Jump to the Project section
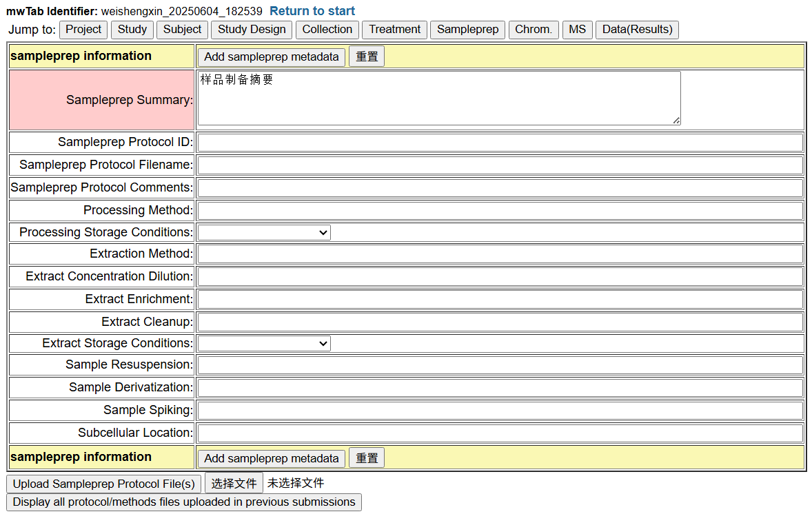The height and width of the screenshot is (514, 812). coord(83,30)
